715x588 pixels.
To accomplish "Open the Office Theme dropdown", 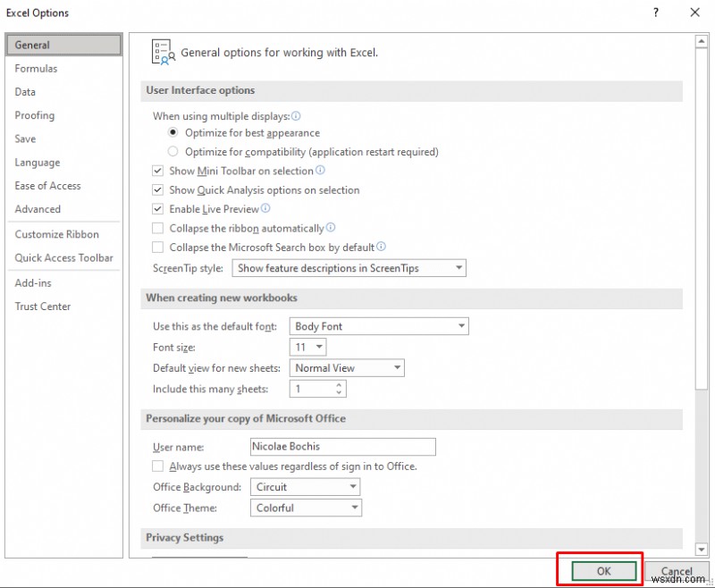I will (306, 508).
